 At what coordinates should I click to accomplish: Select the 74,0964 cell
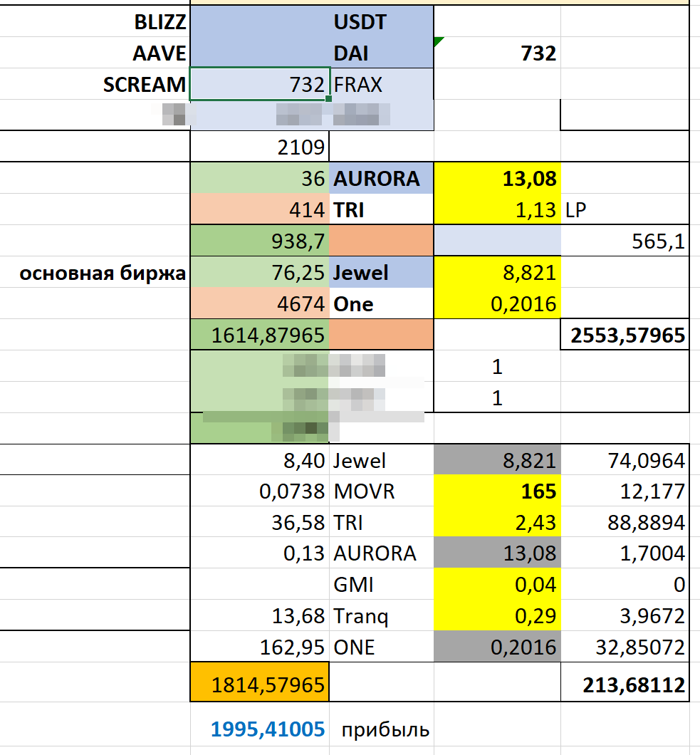click(625, 460)
